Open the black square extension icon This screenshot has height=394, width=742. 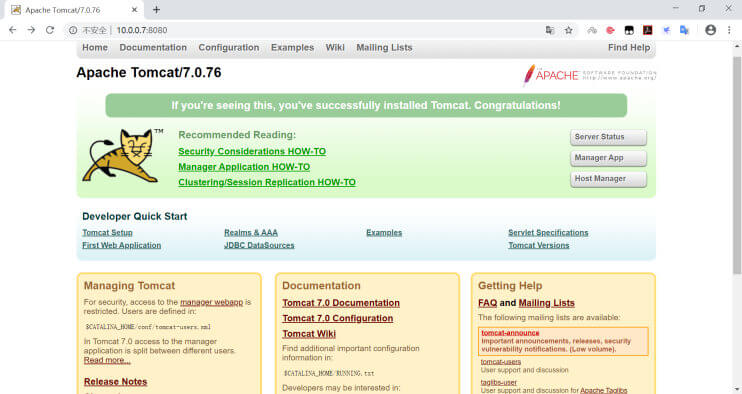[629, 30]
